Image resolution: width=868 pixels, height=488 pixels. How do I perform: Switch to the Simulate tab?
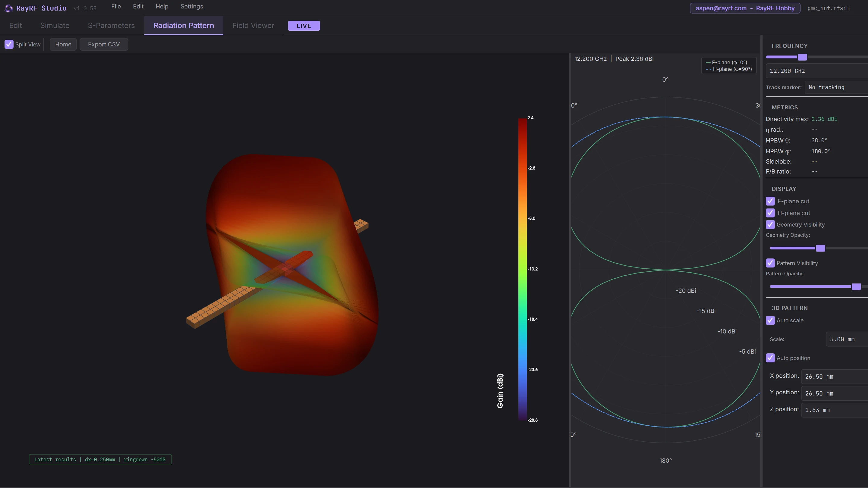click(55, 26)
